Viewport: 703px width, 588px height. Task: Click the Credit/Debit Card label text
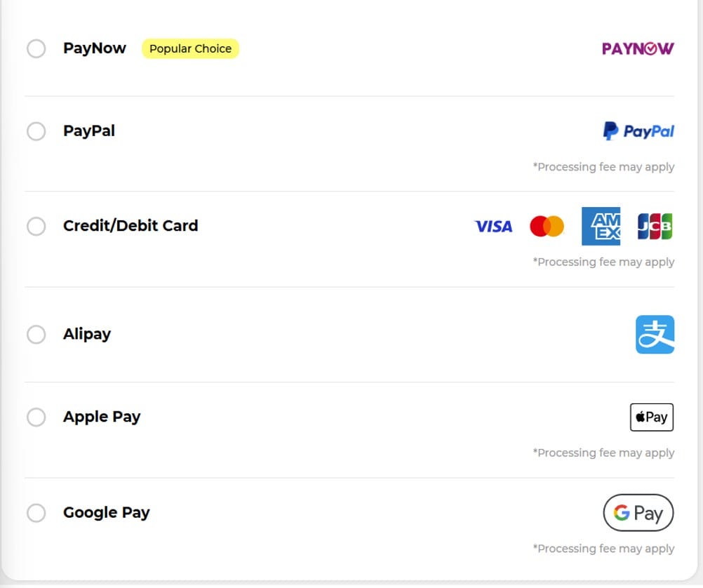[130, 226]
